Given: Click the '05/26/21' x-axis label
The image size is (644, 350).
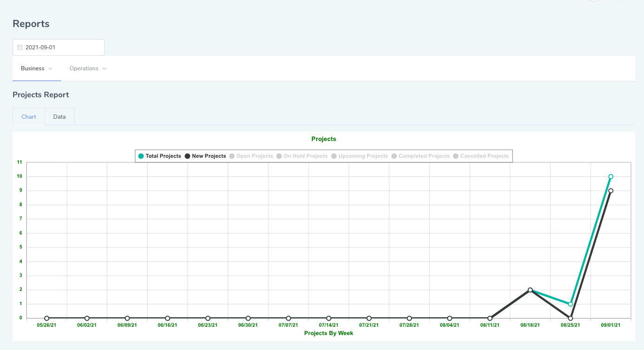Looking at the screenshot, I should pos(46,325).
